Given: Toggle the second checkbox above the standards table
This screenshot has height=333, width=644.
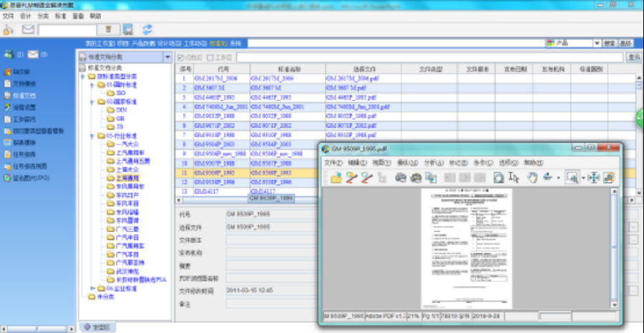Looking at the screenshot, I should [x=210, y=57].
